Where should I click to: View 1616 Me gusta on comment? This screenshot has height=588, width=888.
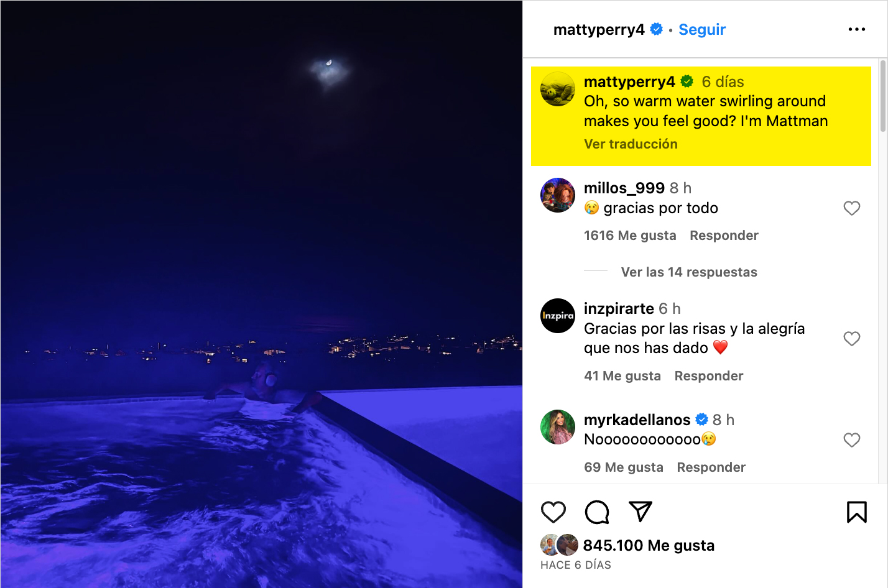(x=630, y=236)
